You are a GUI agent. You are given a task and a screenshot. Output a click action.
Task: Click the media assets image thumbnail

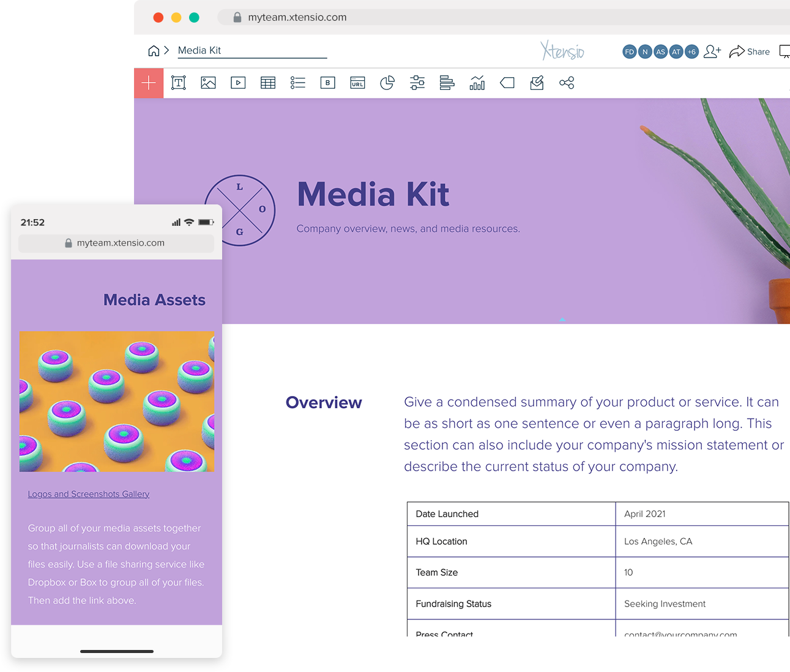[x=116, y=402]
